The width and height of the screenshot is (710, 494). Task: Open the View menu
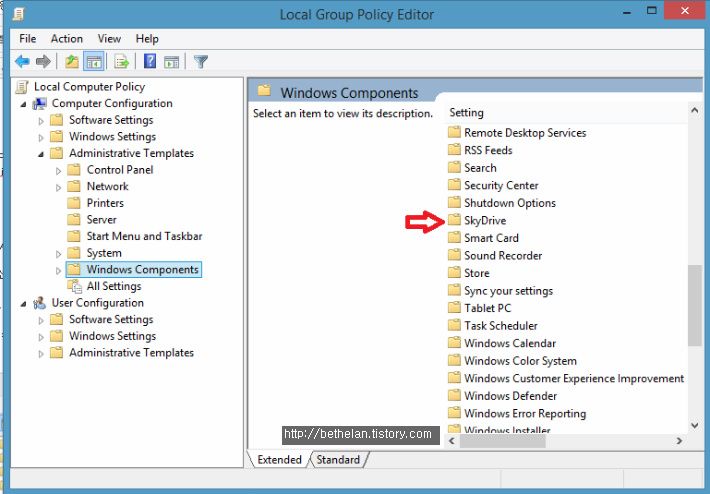click(109, 38)
